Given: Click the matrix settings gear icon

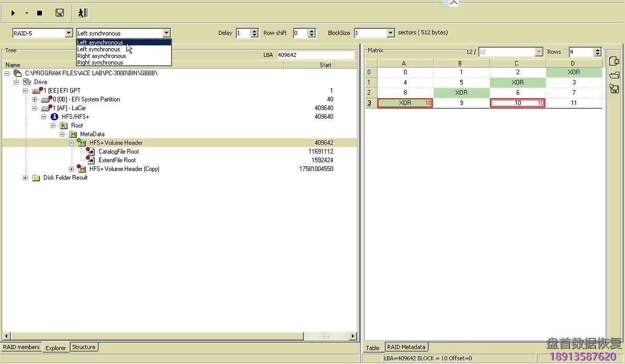Looking at the screenshot, I should click(615, 61).
